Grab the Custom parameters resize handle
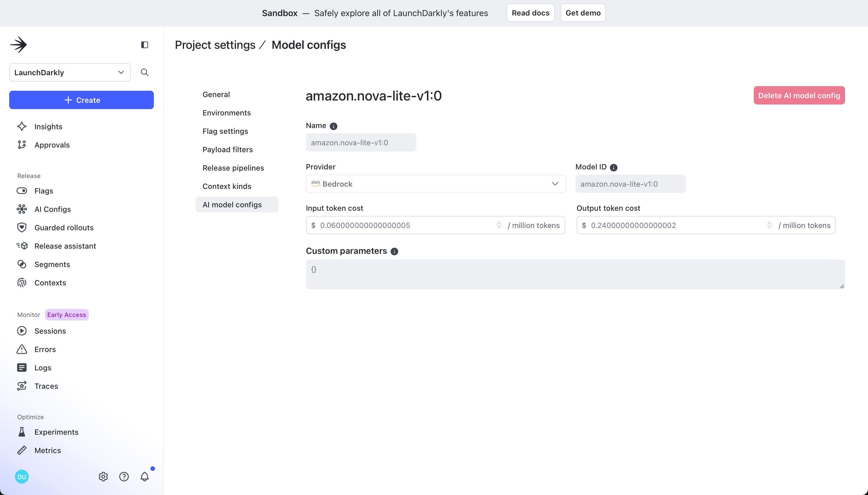868x495 pixels. pyautogui.click(x=842, y=286)
